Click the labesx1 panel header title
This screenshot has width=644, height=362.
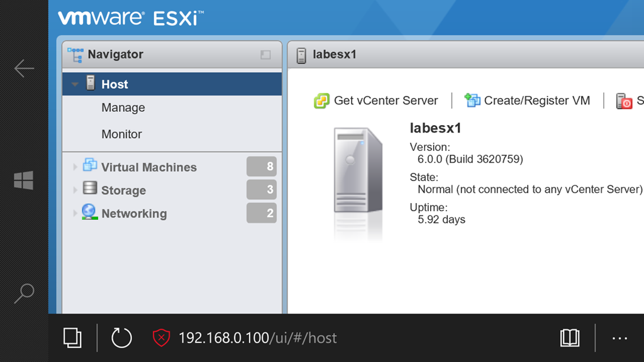(335, 54)
